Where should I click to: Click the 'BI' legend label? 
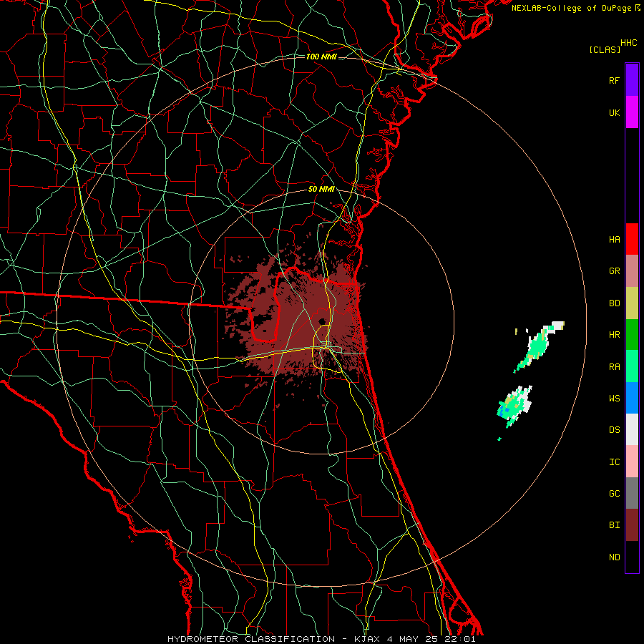pos(614,525)
